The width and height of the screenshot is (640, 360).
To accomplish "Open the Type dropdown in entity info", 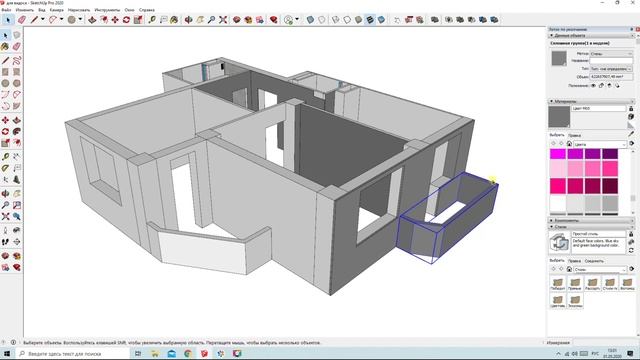I will 611,69.
